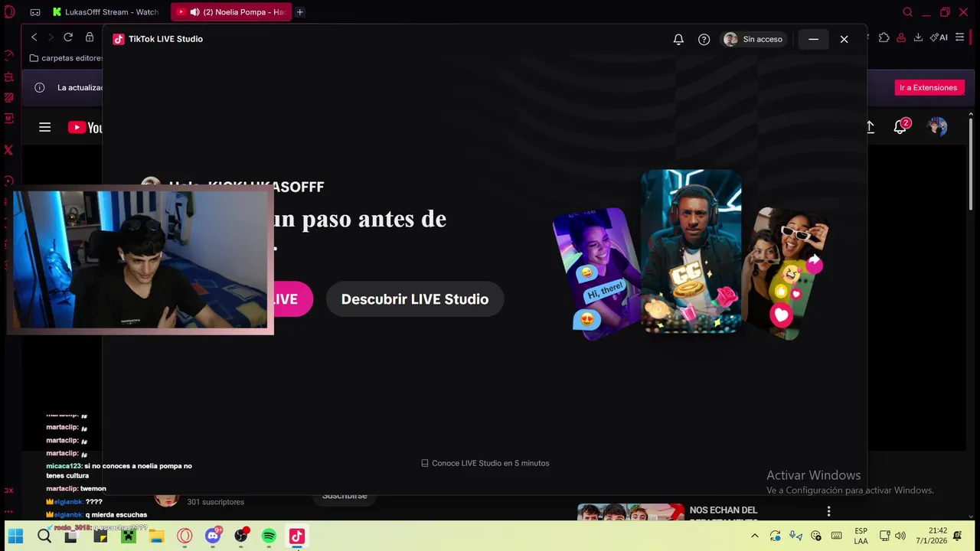
Task: Open the NOS ECHAN DEL video thumbnail
Action: tap(631, 512)
